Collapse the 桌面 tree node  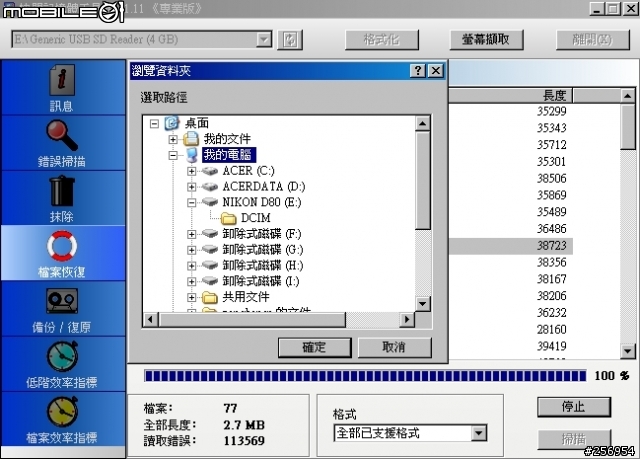[x=154, y=123]
